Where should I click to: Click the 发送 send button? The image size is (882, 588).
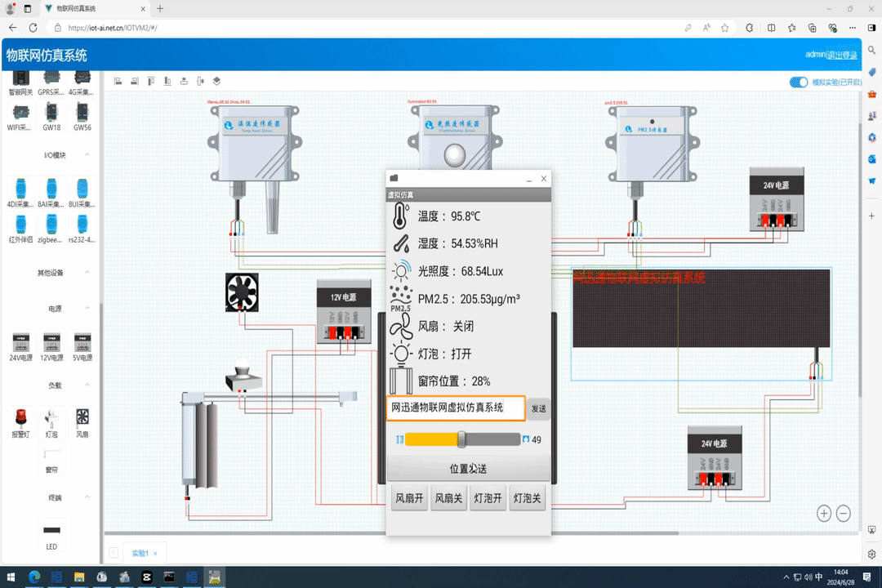coord(539,408)
